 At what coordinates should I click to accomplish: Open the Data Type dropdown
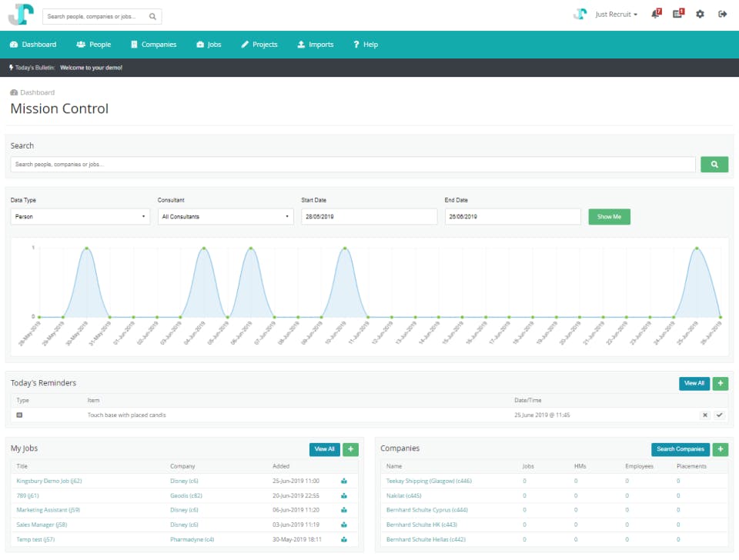click(x=80, y=217)
